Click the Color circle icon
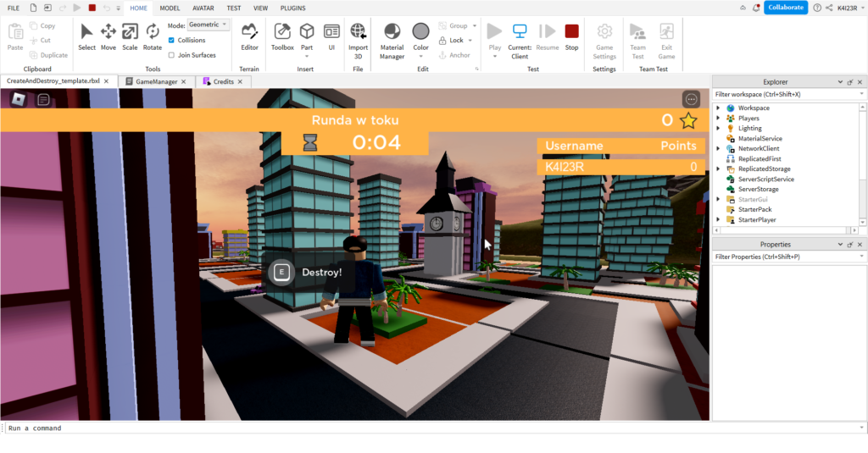This screenshot has width=868, height=453. tap(420, 31)
